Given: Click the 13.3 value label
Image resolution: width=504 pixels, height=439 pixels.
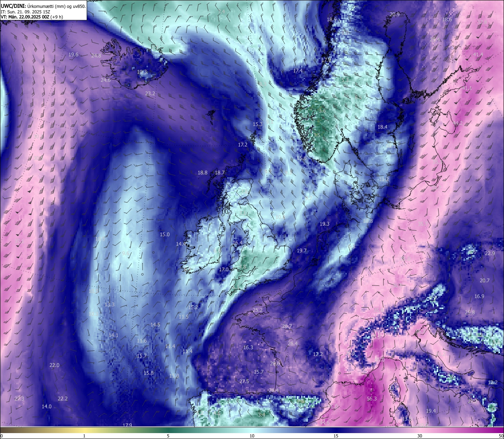Looking at the screenshot, I should pos(109,304).
